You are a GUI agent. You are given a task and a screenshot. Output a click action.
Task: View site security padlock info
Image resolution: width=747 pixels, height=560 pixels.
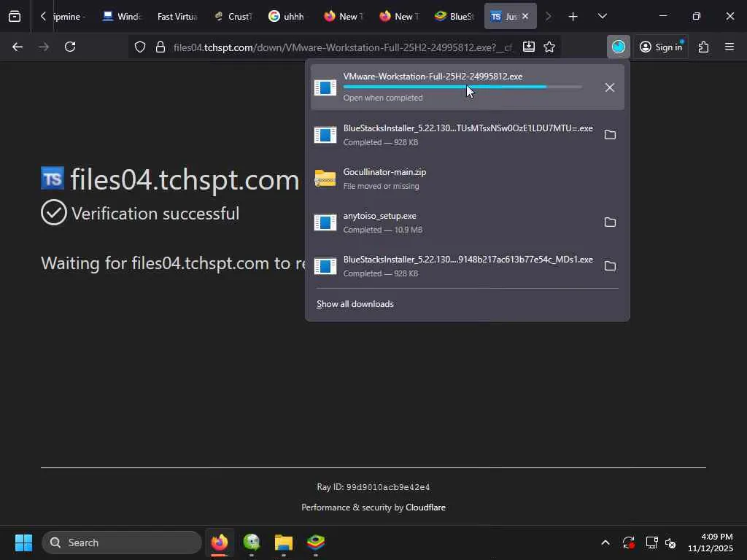coord(160,47)
